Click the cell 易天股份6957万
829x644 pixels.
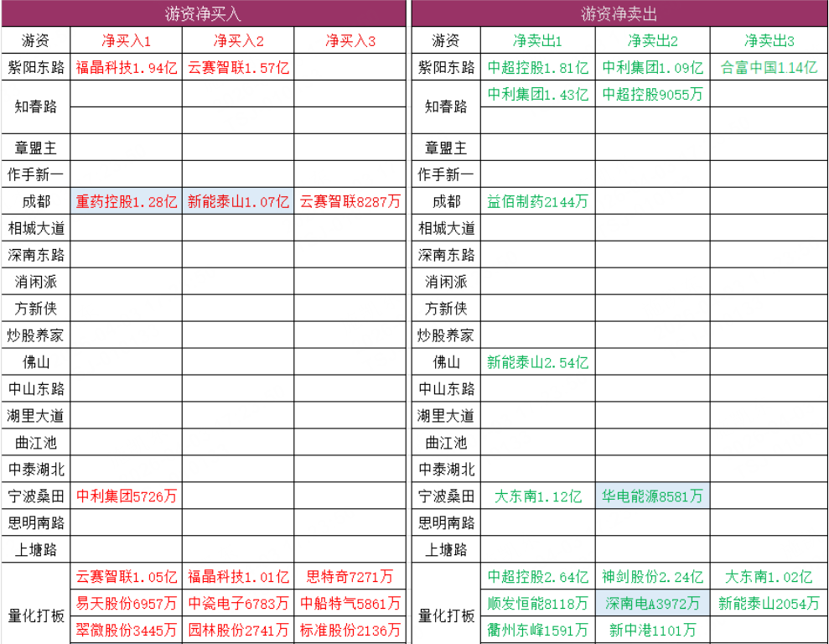click(x=127, y=603)
